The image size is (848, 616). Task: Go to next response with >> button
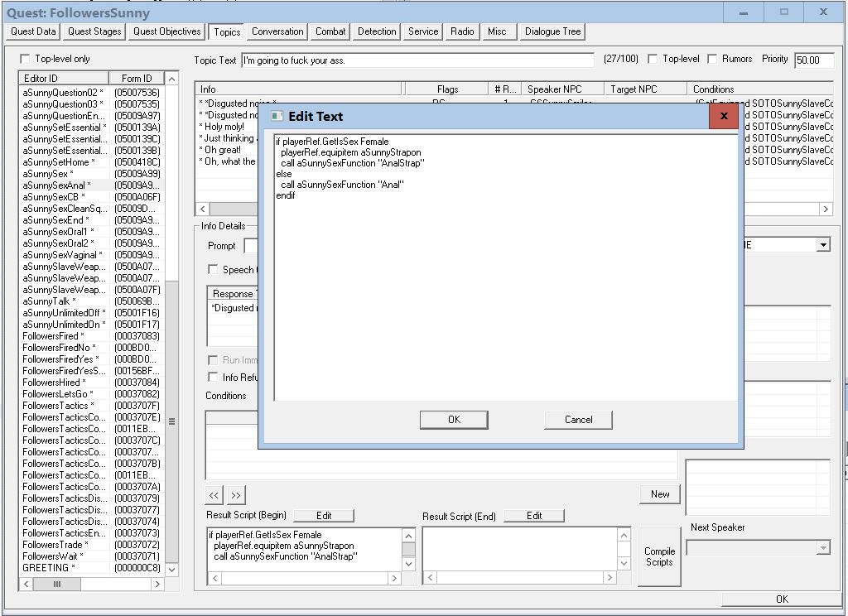[236, 495]
